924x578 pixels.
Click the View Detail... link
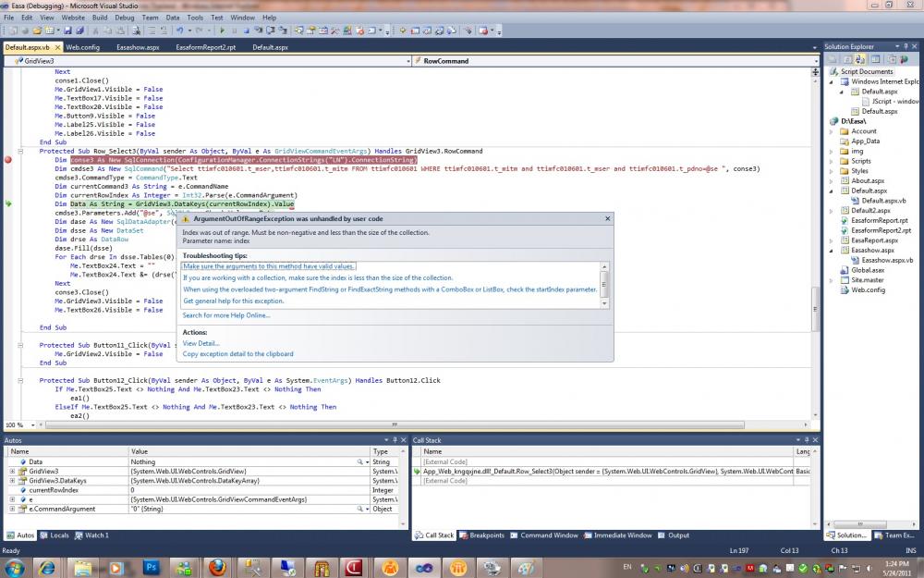tap(201, 343)
